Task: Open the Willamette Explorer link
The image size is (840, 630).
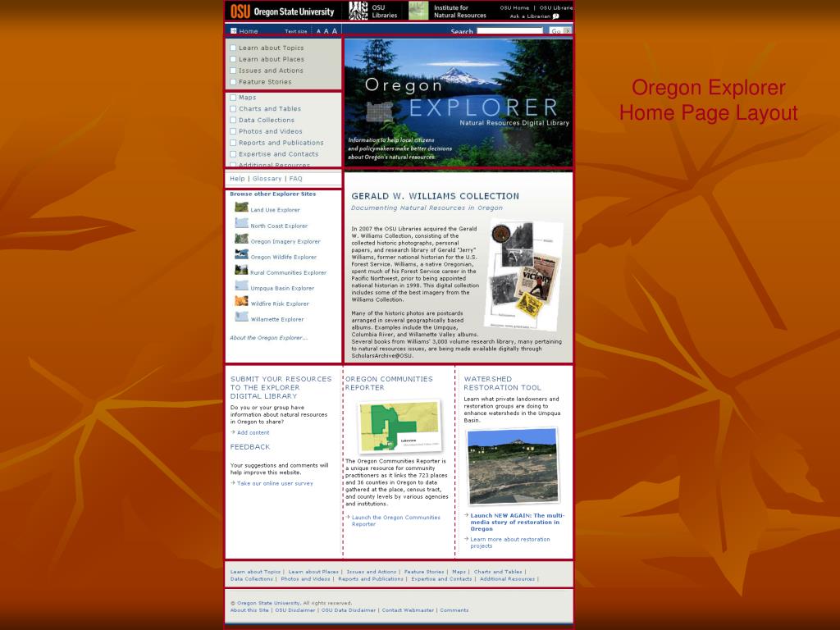Action: [x=277, y=319]
